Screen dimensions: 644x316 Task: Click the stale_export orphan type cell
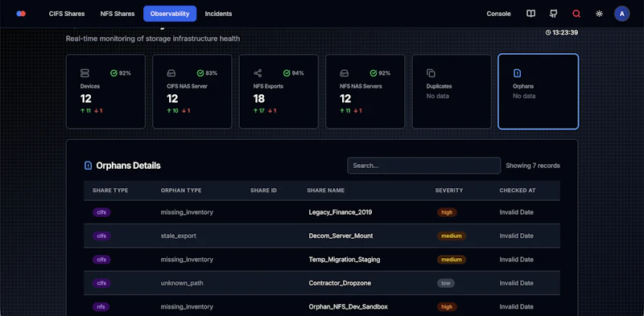click(178, 236)
